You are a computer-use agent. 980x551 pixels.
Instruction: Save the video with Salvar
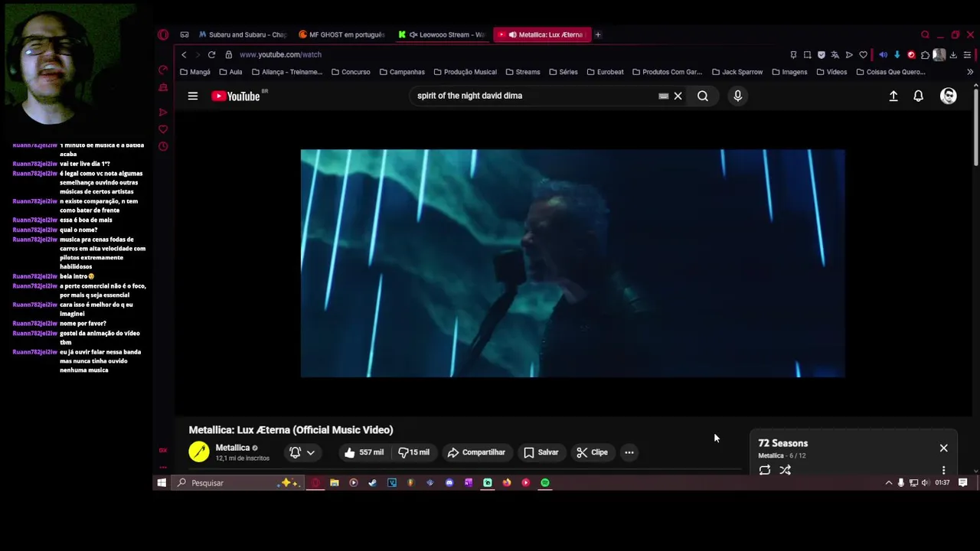[541, 452]
